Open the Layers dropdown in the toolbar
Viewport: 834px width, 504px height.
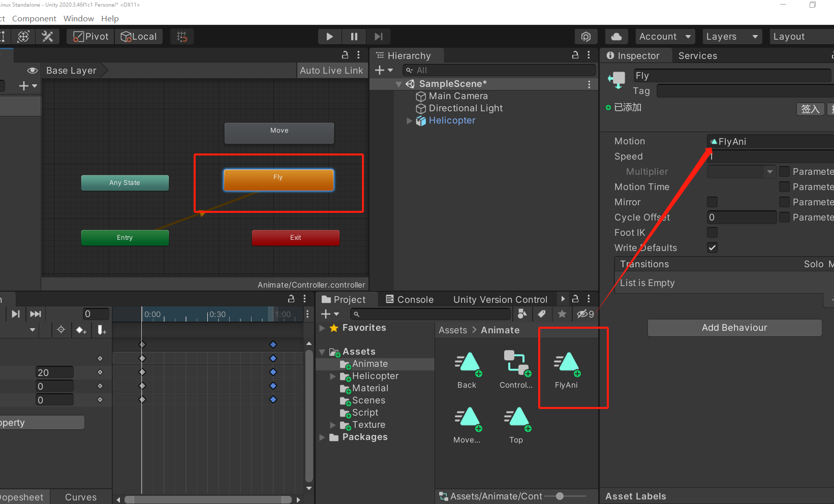coord(732,36)
